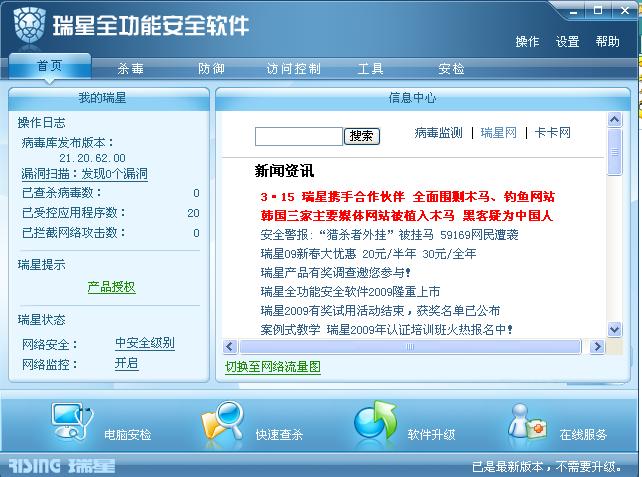Open the 瑞星网 link
This screenshot has height=477, width=642.
pos(499,133)
